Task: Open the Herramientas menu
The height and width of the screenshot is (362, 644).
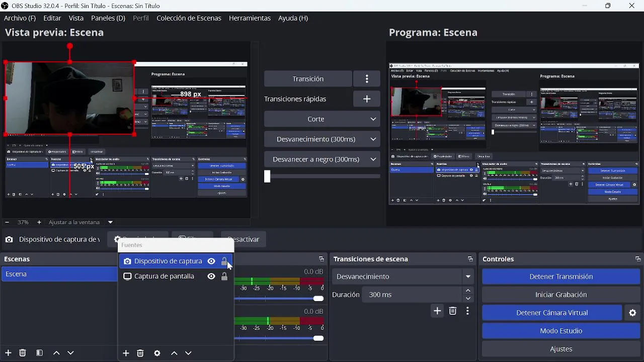Action: point(250,18)
